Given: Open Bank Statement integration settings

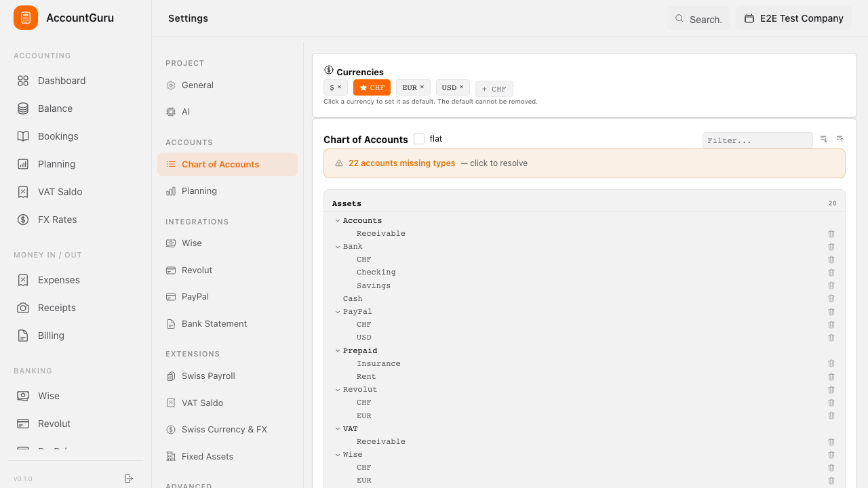Looking at the screenshot, I should click(227, 324).
